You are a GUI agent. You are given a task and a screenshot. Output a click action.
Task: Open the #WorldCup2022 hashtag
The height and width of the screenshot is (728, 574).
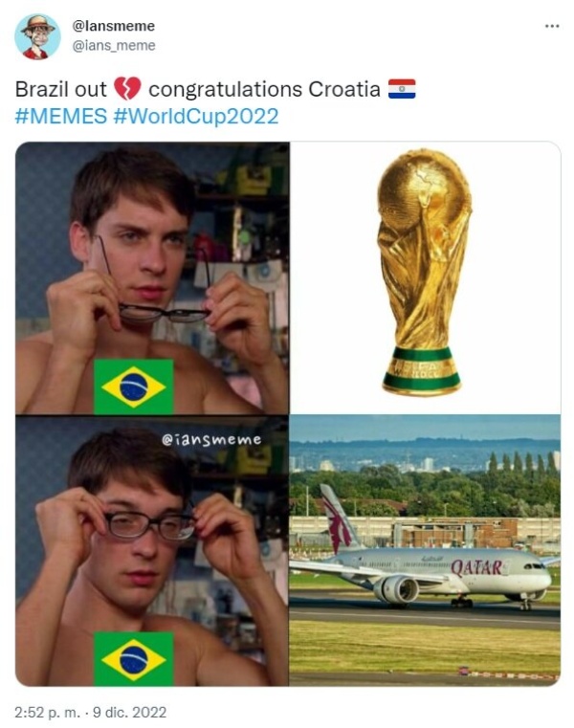(196, 116)
